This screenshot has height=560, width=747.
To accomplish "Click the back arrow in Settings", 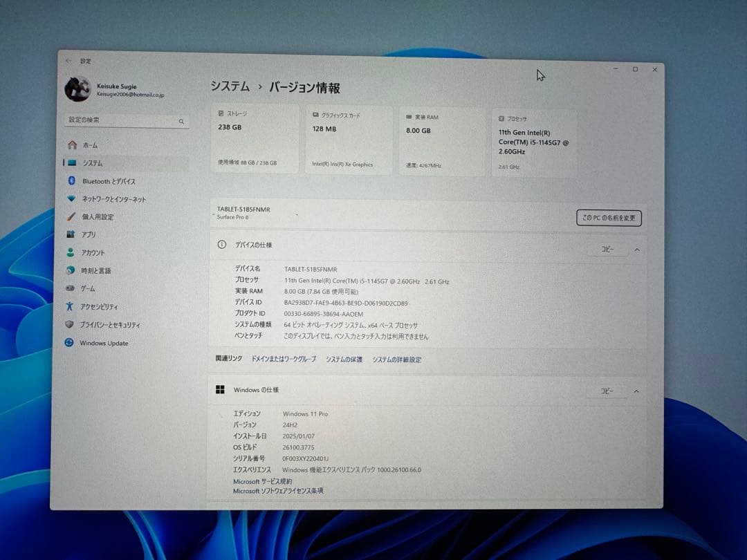I will (x=67, y=61).
